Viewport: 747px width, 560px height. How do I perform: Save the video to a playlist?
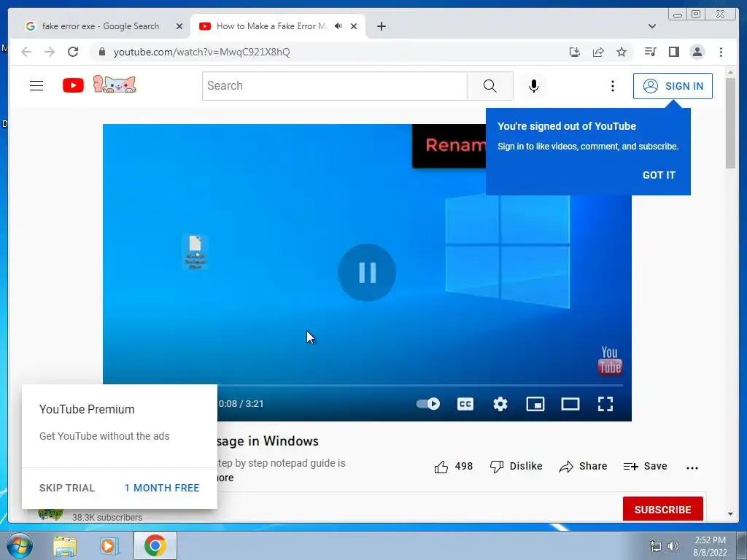pyautogui.click(x=645, y=466)
